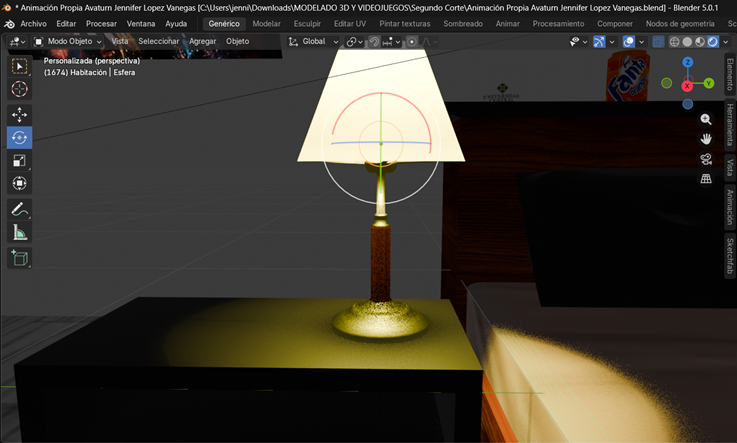Select the Transform tool
The width and height of the screenshot is (737, 443).
(x=19, y=183)
